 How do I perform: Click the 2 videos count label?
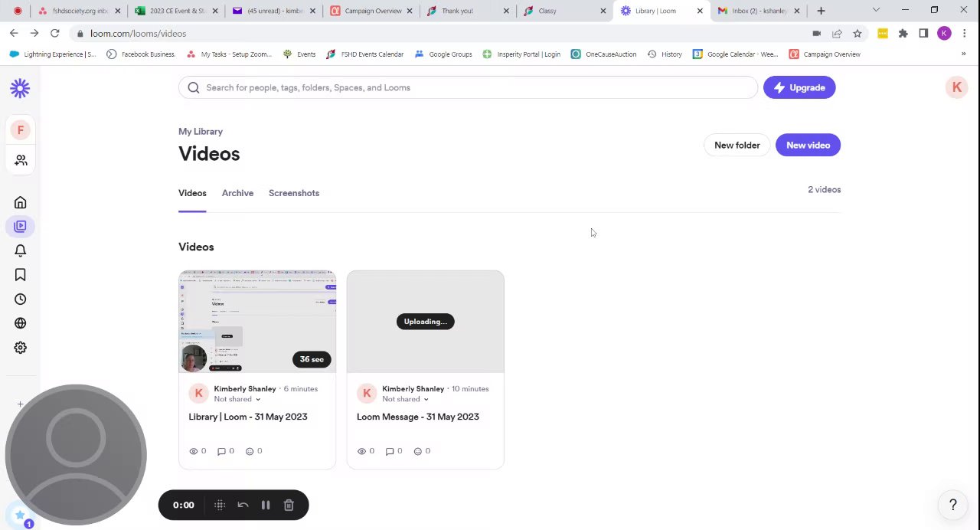[x=824, y=189]
